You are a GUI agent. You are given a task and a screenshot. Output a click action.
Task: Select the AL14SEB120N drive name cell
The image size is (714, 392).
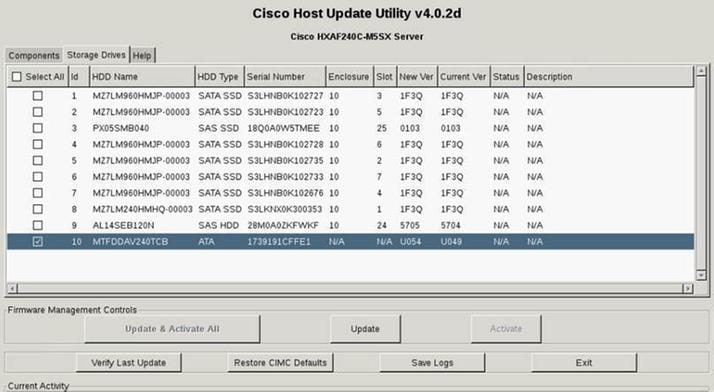coord(123,225)
